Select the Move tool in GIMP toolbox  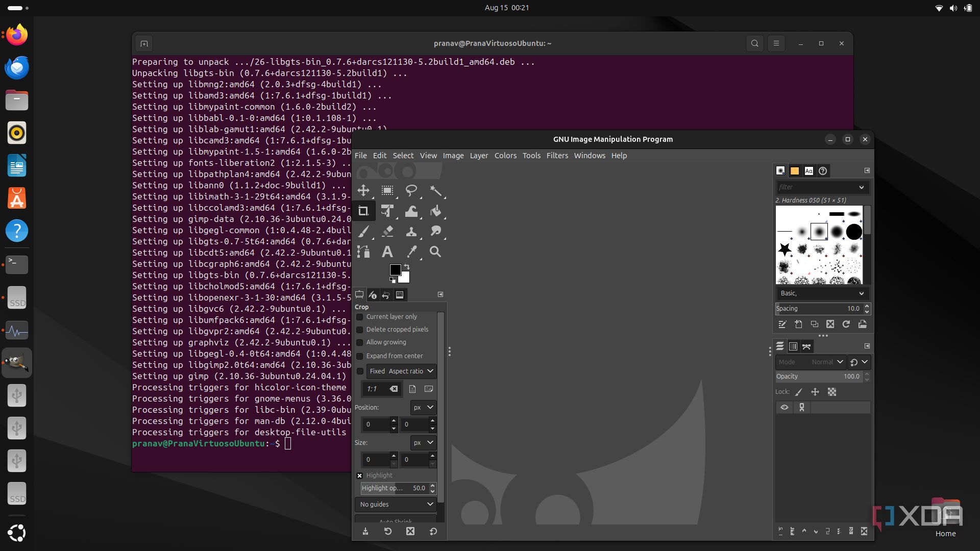click(x=363, y=191)
